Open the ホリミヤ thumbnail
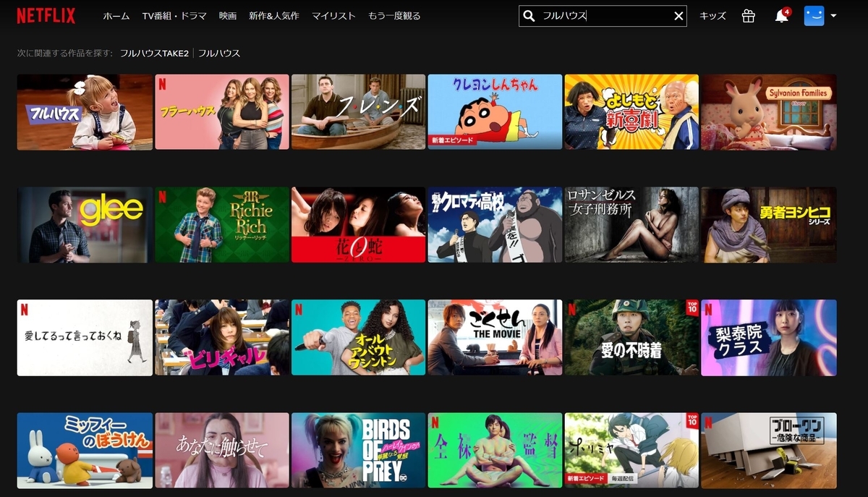The width and height of the screenshot is (868, 497). 631,451
